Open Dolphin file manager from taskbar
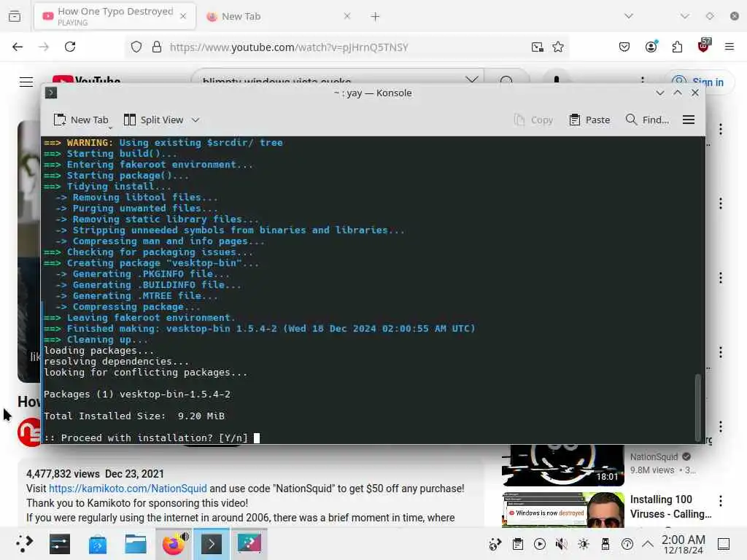This screenshot has width=747, height=560. 135,543
